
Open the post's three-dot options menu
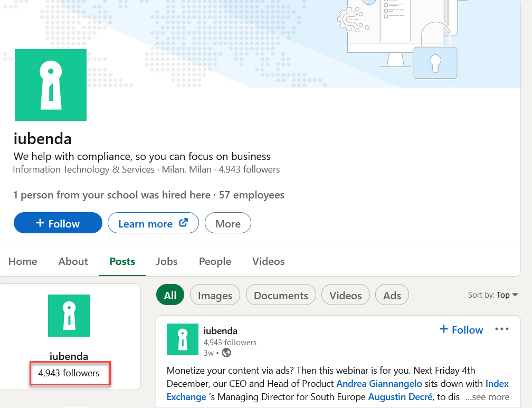[x=502, y=329]
